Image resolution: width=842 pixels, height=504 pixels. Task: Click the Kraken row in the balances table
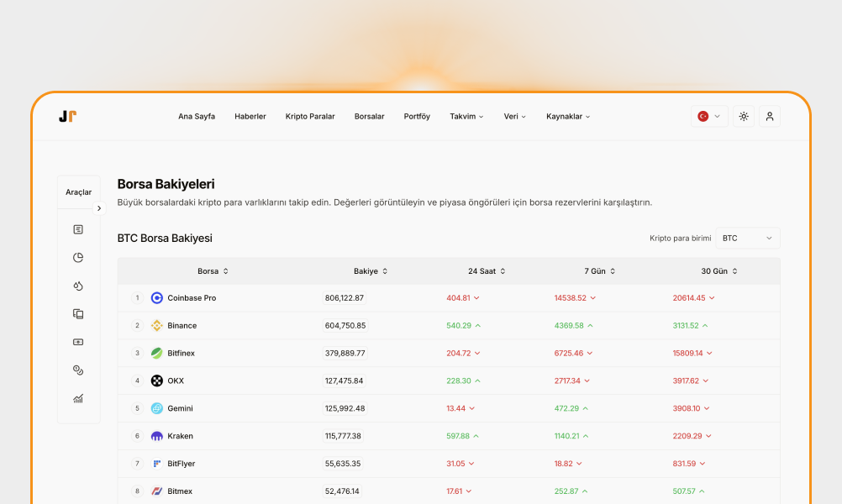[x=336, y=436]
